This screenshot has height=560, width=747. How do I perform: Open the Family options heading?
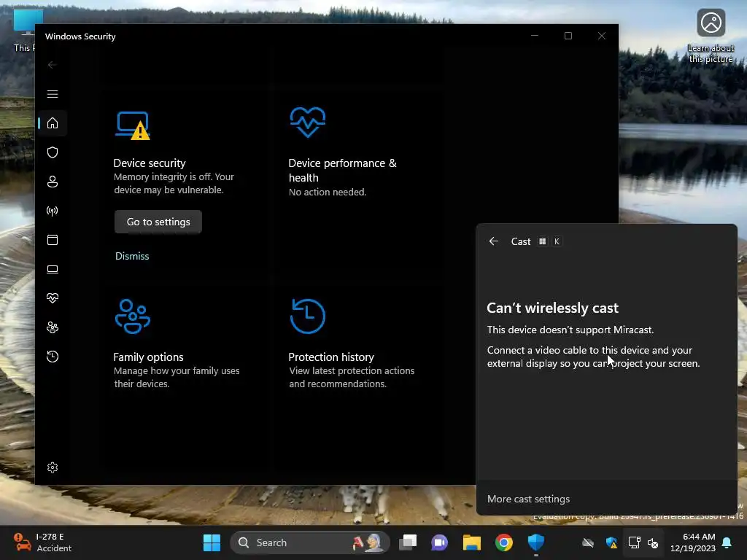[x=148, y=357]
